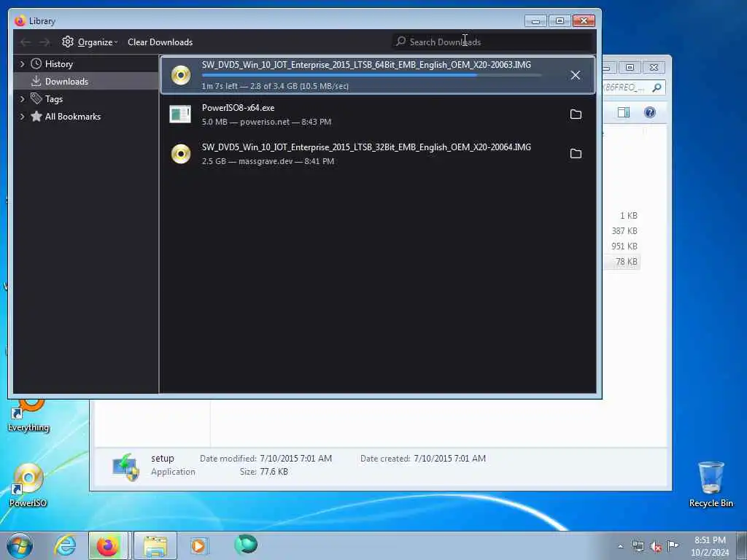This screenshot has width=747, height=560.
Task: Maximize the Explorer window behind
Action: point(630,68)
